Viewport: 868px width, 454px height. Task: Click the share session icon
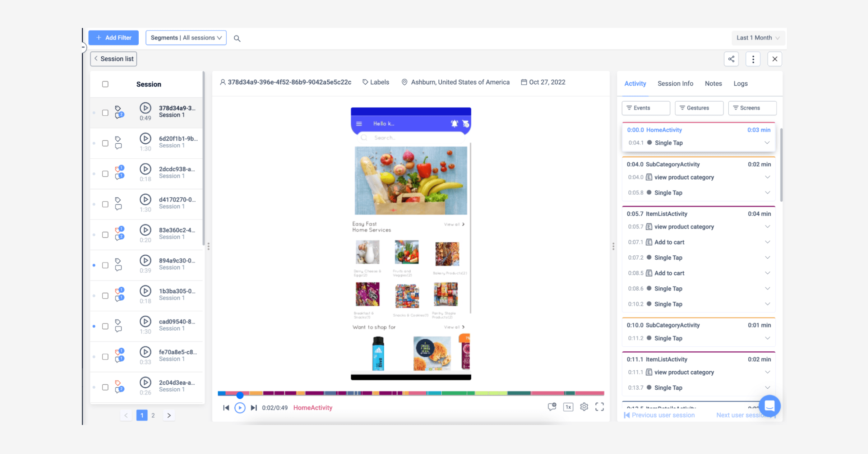pos(731,59)
